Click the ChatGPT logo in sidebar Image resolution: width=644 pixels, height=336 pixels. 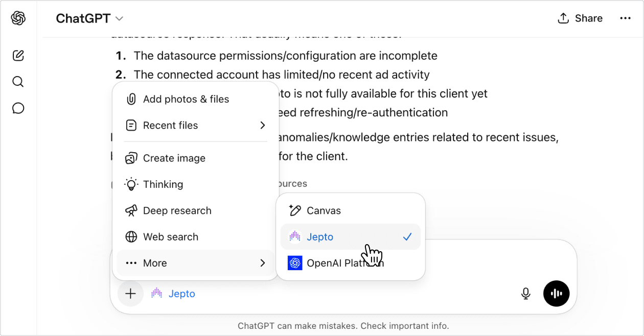pyautogui.click(x=18, y=18)
